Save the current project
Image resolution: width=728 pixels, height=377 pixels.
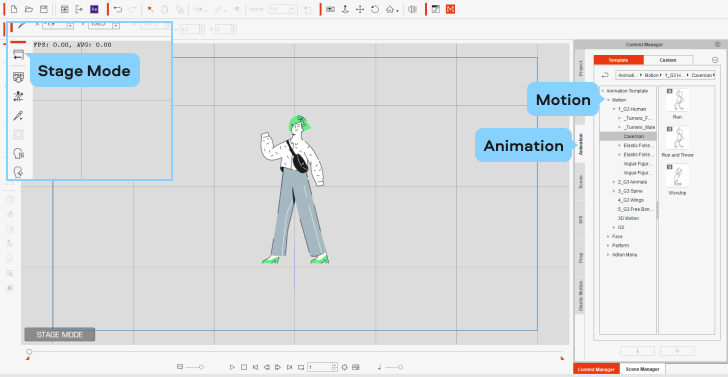[44, 9]
